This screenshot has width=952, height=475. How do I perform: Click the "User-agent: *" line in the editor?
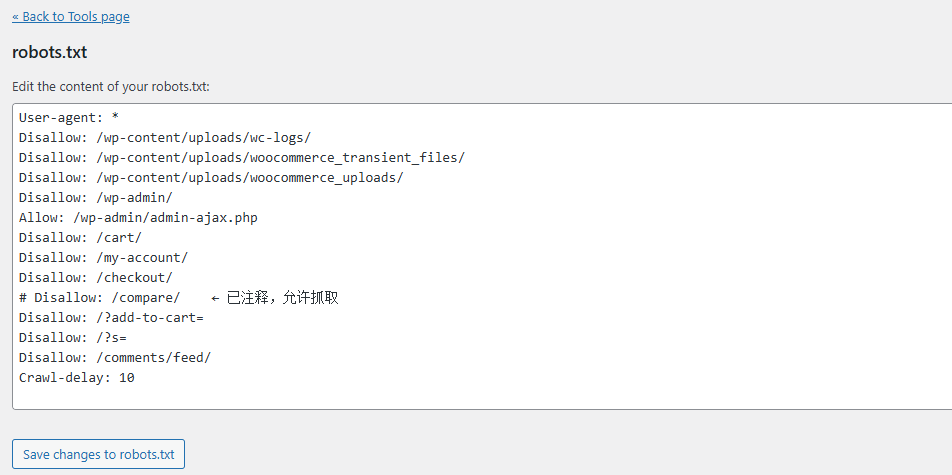point(69,117)
